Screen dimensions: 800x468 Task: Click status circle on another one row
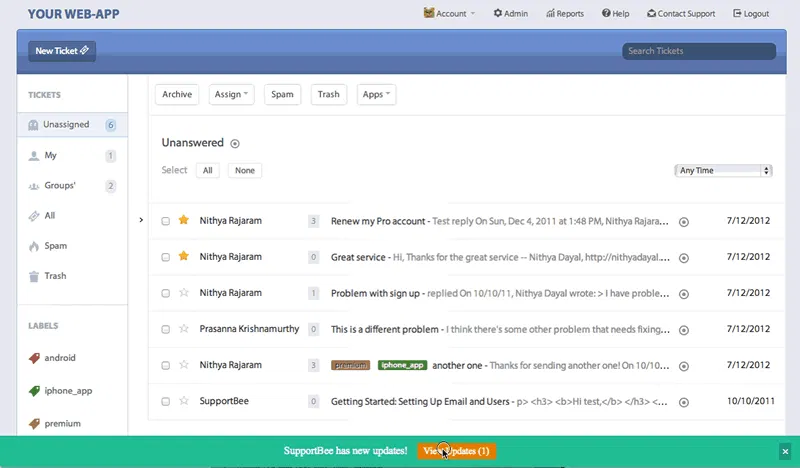[684, 366]
